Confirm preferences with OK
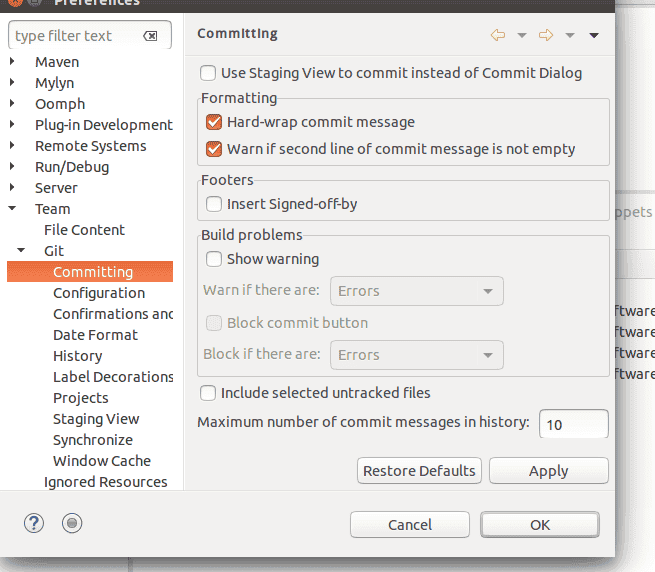 (x=540, y=525)
